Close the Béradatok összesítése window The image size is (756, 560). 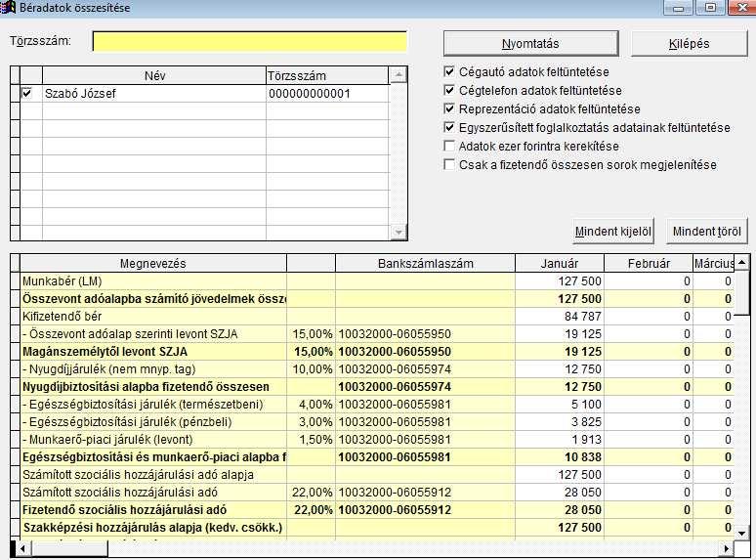(741, 7)
